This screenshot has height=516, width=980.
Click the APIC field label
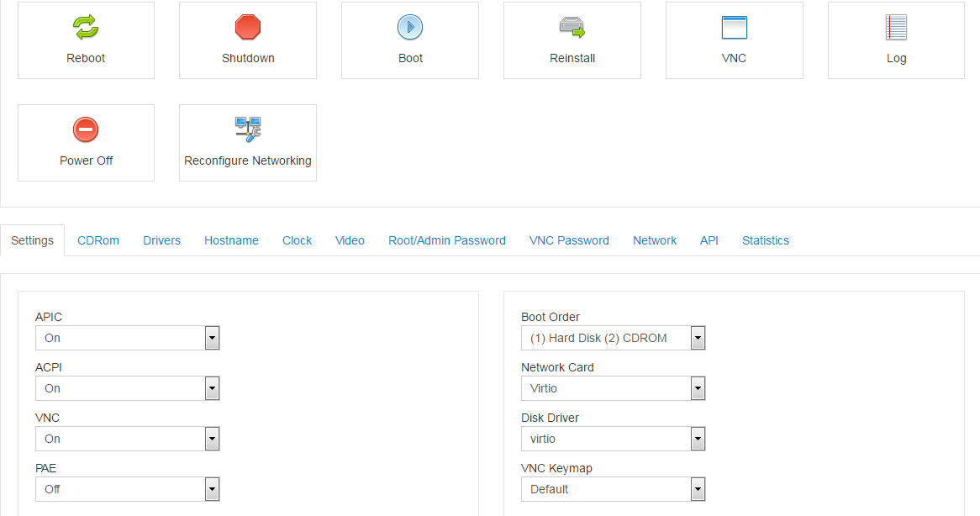point(49,317)
